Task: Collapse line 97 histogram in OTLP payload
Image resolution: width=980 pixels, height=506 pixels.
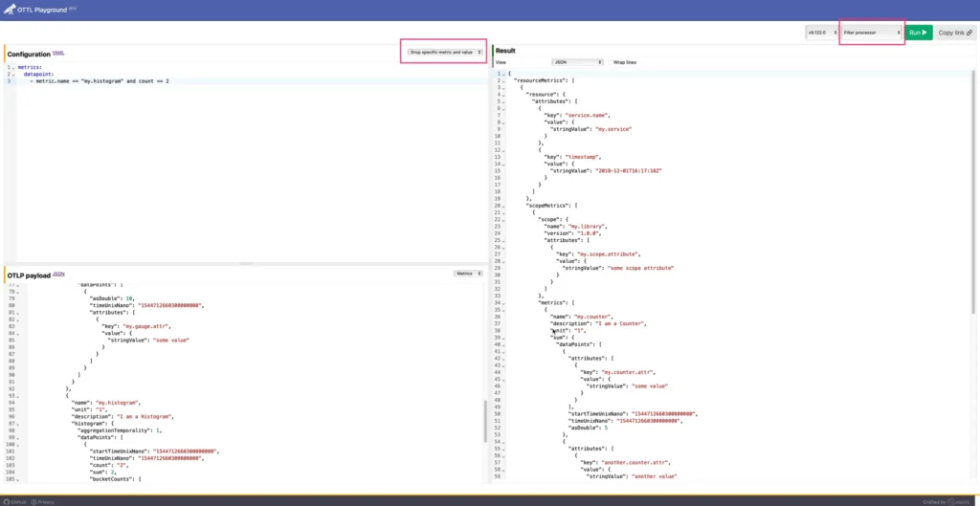Action: tap(18, 424)
